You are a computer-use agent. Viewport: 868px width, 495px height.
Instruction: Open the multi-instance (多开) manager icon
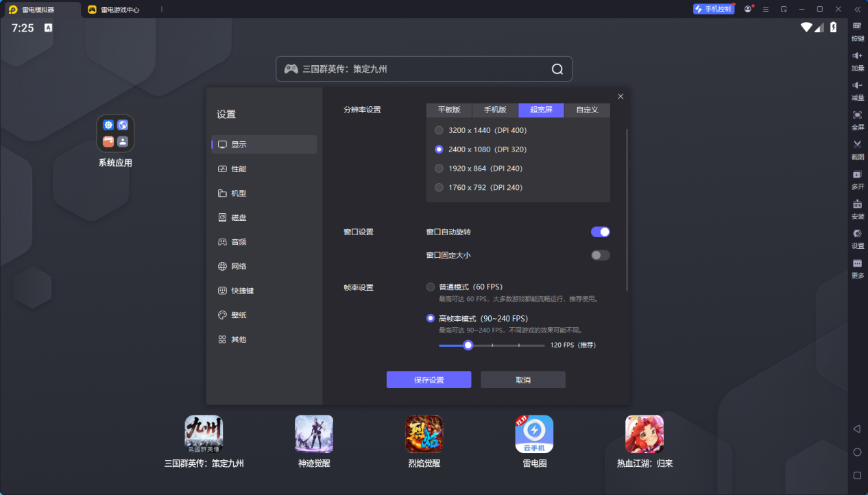point(856,180)
